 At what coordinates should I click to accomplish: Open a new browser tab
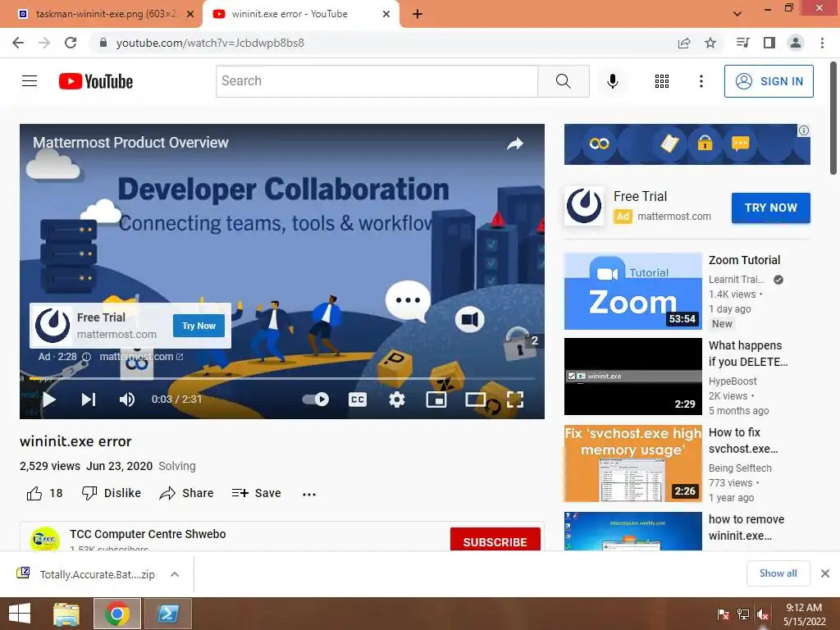tap(418, 14)
